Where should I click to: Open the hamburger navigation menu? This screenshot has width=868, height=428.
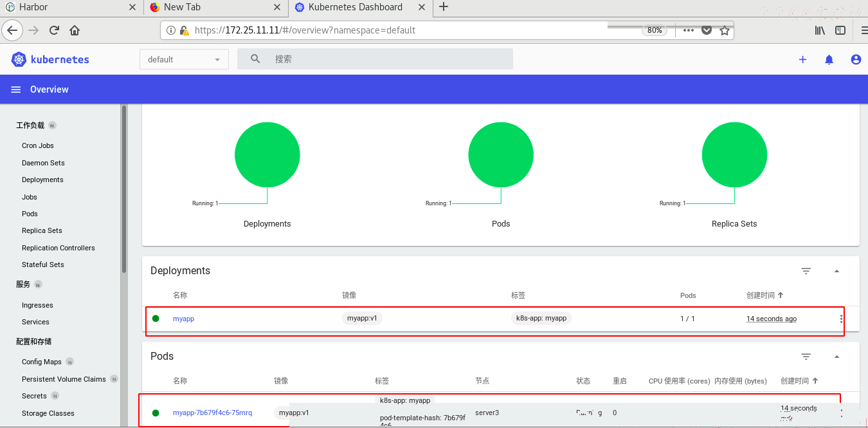(x=16, y=89)
